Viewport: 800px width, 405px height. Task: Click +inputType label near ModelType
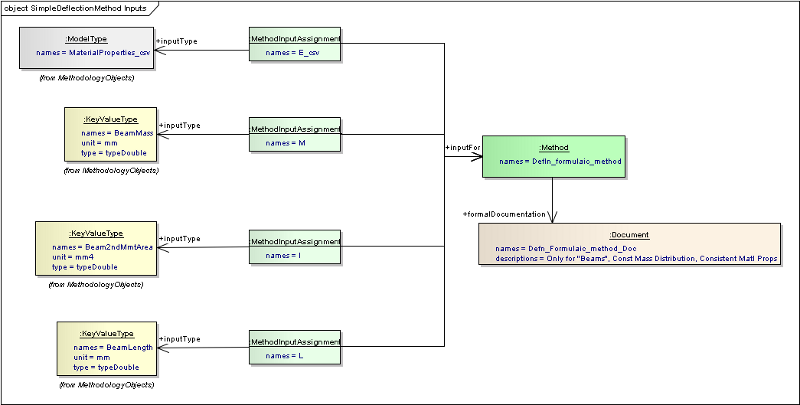[179, 40]
